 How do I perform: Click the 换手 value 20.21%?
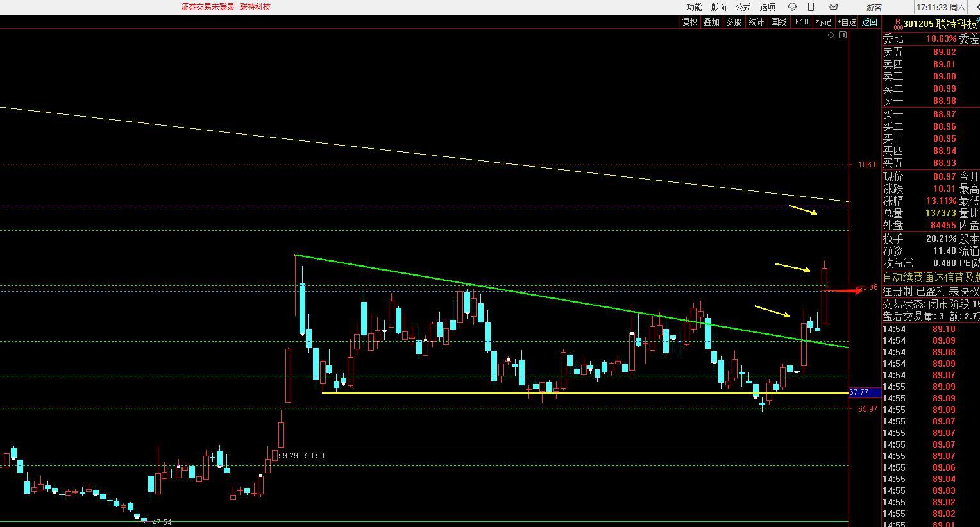pos(941,238)
